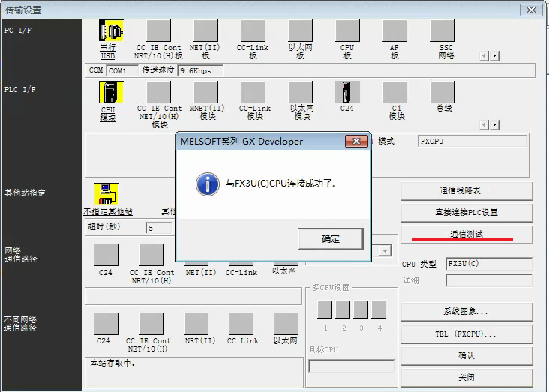Open the dropdown arrow behind the dialog
The height and width of the screenshot is (392, 549).
pyautogui.click(x=385, y=251)
